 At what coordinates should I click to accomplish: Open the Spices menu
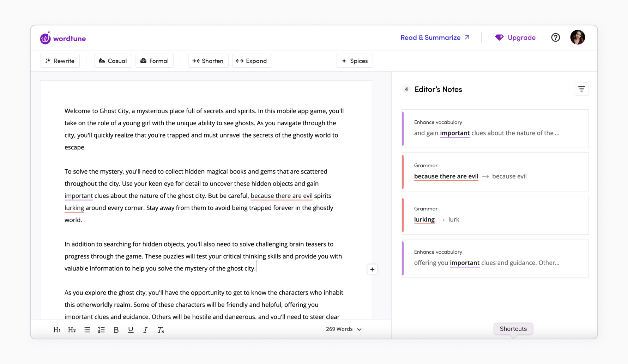point(355,61)
